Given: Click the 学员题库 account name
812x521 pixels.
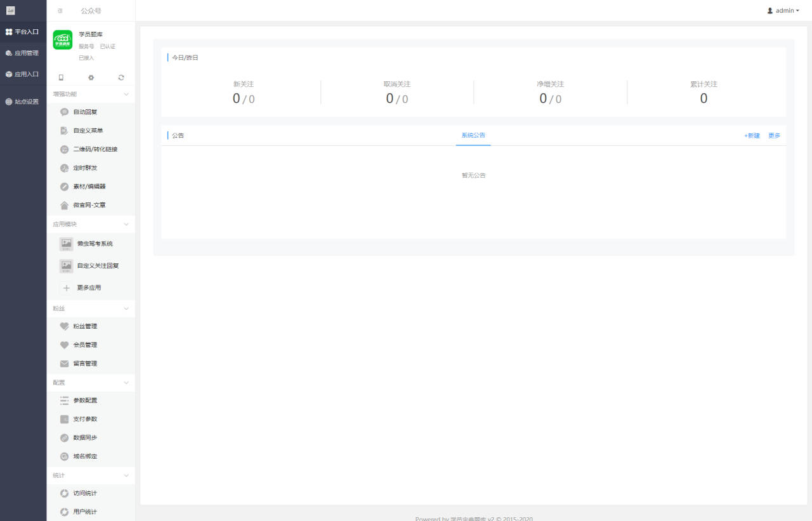Looking at the screenshot, I should tap(91, 35).
